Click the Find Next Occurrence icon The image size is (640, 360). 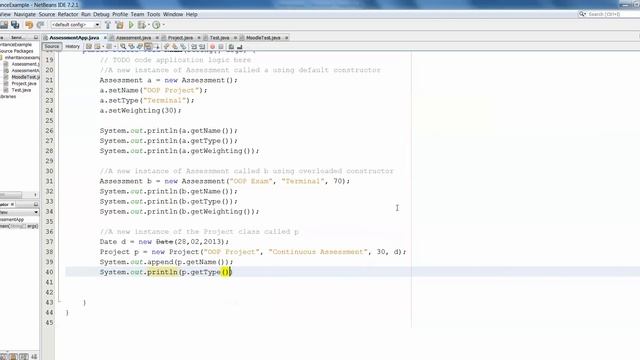tap(140, 47)
